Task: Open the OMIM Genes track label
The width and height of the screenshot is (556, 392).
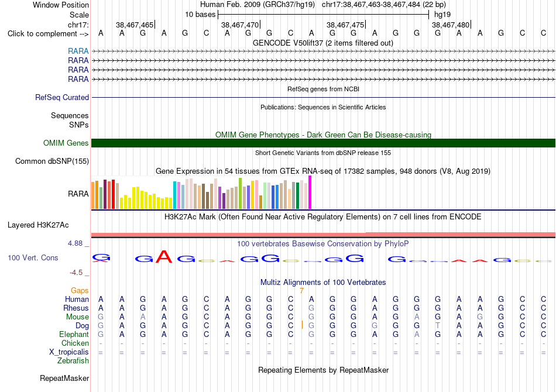Action: click(66, 143)
